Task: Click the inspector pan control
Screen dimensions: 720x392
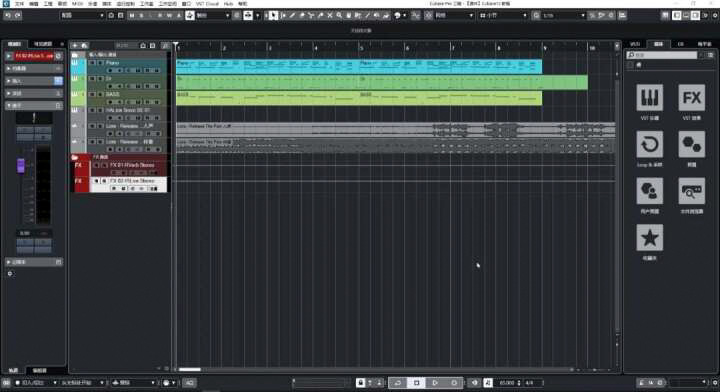Action: 34,118
